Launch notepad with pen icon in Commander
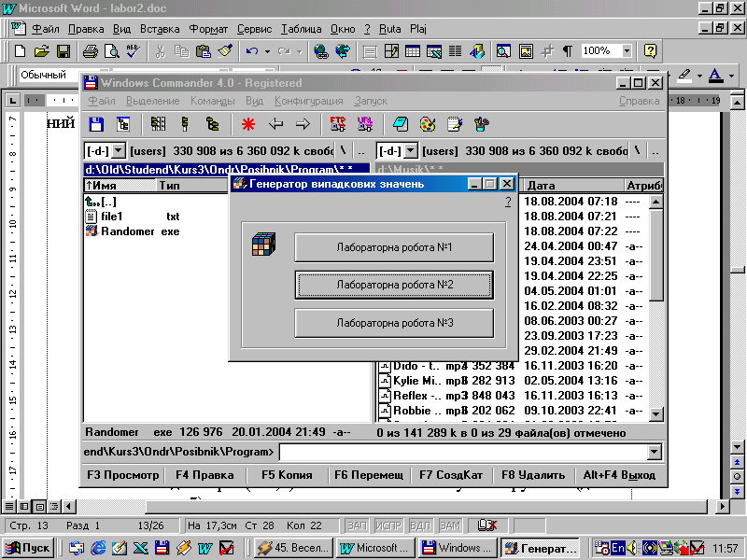747x560 pixels. click(455, 124)
